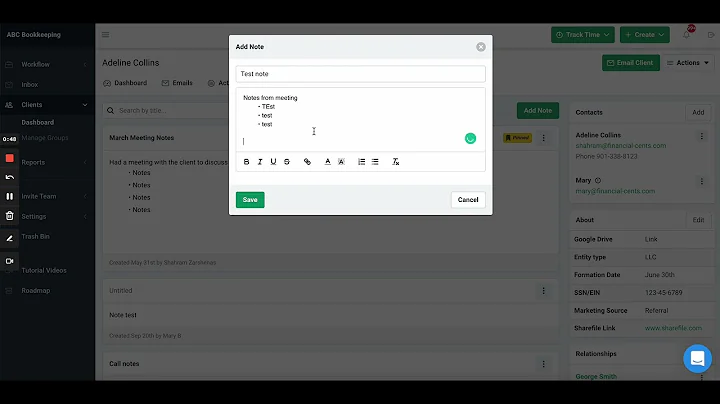The image size is (720, 404).
Task: Pause the screen recording
Action: [10, 196]
